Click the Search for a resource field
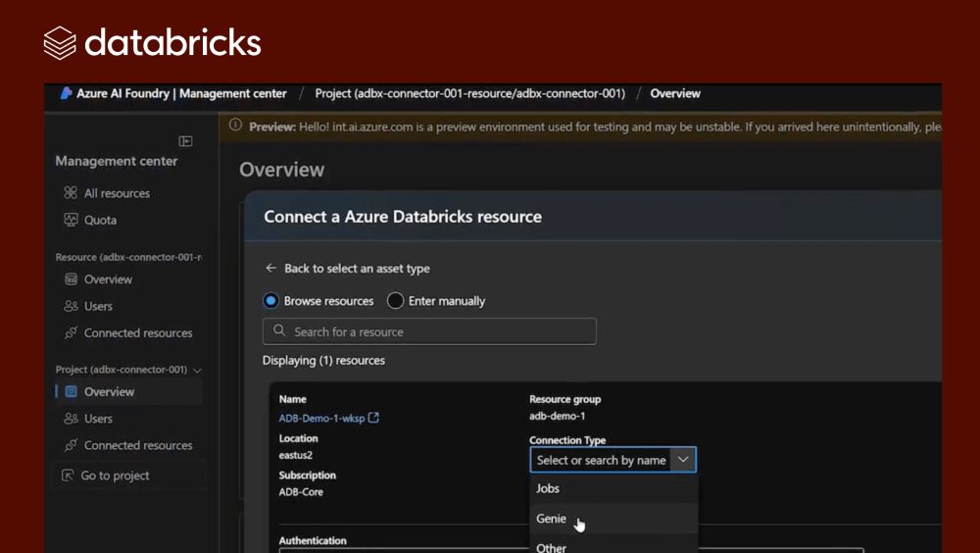 click(x=429, y=331)
